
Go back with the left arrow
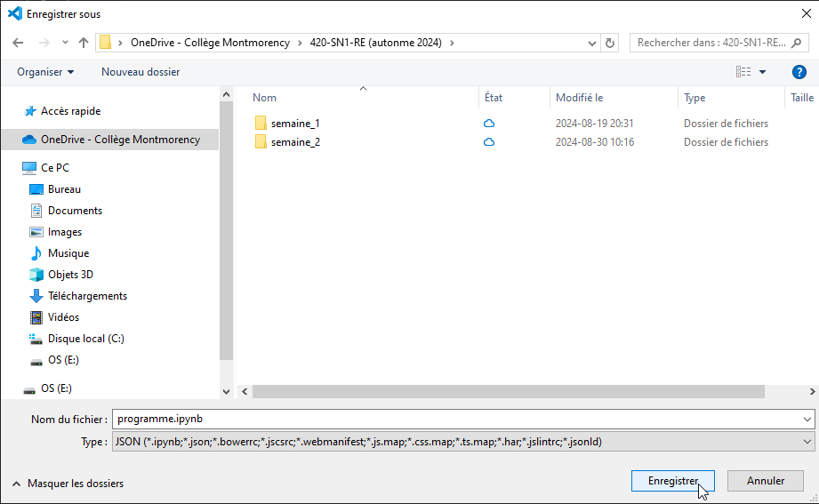click(18, 43)
